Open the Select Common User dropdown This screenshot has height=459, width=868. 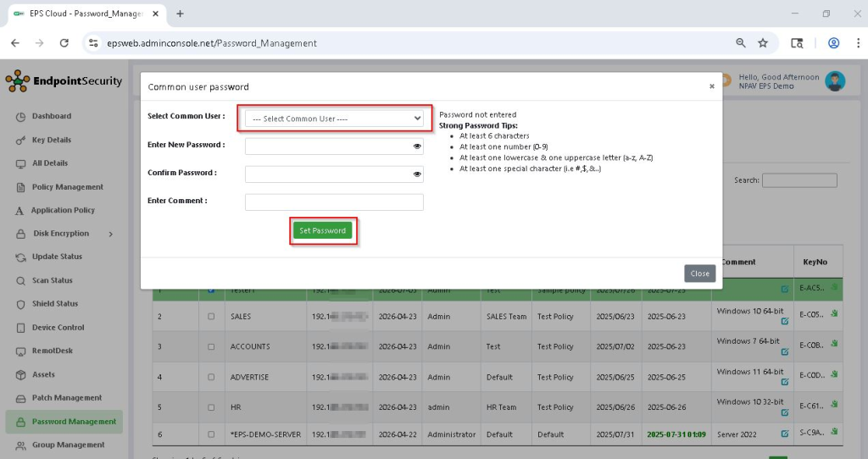tap(333, 119)
